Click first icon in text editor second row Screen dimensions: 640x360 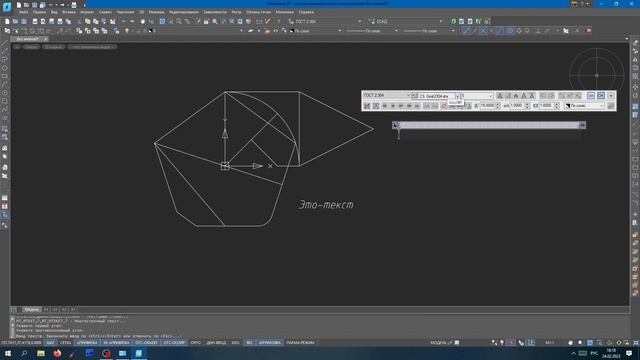tap(367, 106)
